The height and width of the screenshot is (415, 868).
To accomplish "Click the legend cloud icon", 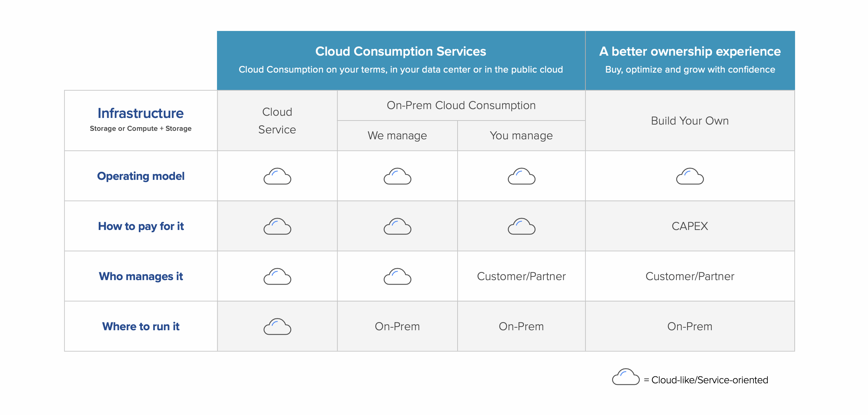I will (x=626, y=377).
